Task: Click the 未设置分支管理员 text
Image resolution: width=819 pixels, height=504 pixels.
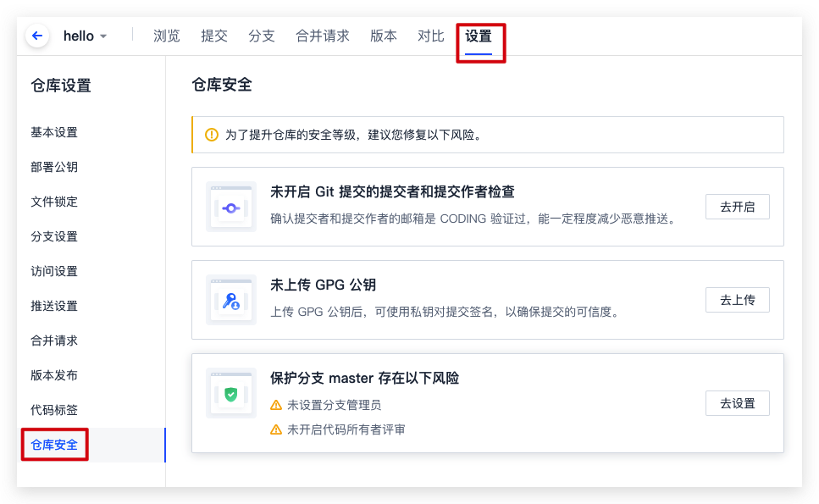Action: tap(335, 405)
